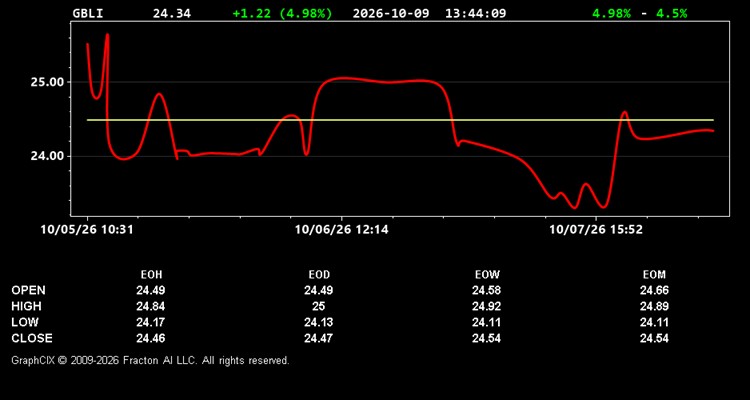Click the CLOSE row label
The image size is (750, 400).
32,338
